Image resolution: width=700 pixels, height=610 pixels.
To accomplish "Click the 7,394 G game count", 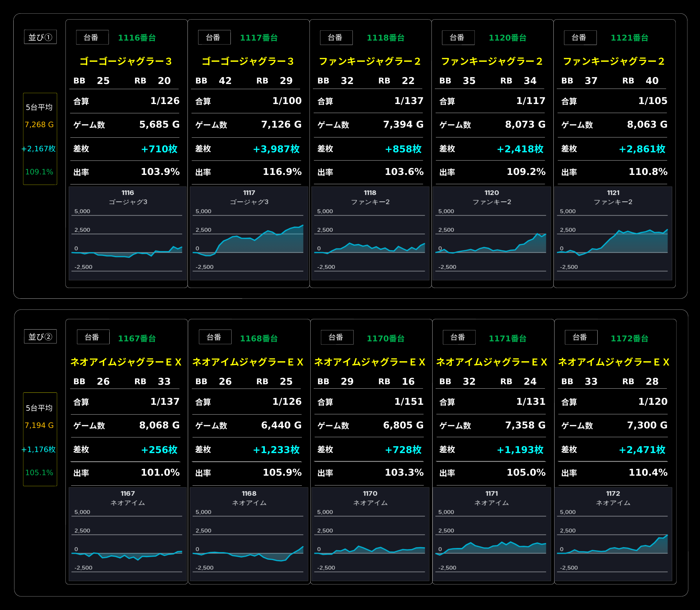I will [x=403, y=125].
